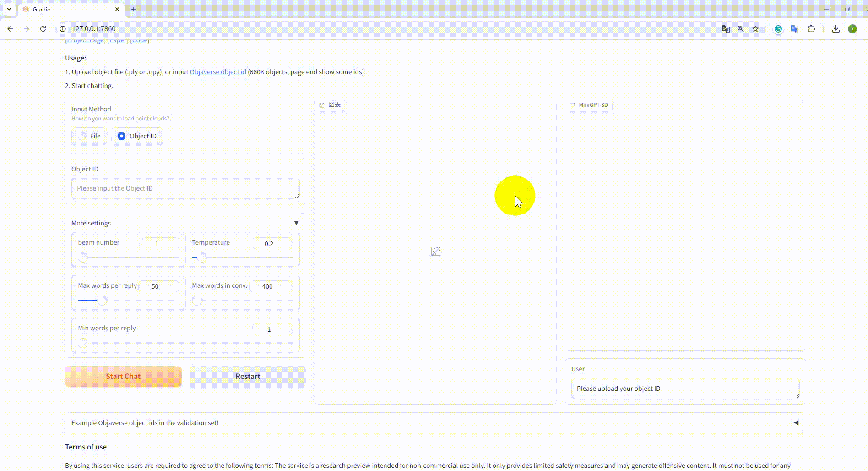
Task: Select the Object ID input method
Action: tap(137, 136)
